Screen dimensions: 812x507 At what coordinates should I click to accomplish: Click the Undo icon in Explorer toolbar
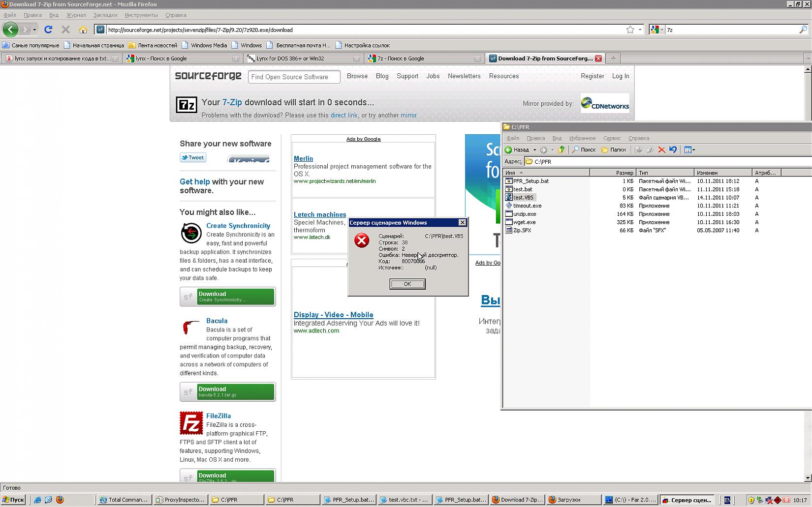673,150
